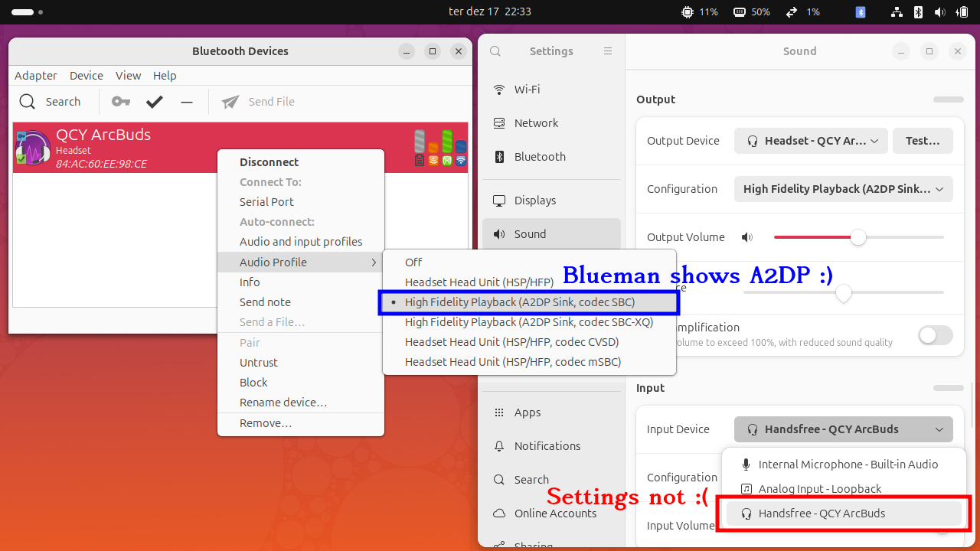The image size is (980, 551).
Task: Select HSP/HFP codec CVSD profile
Action: [529, 342]
